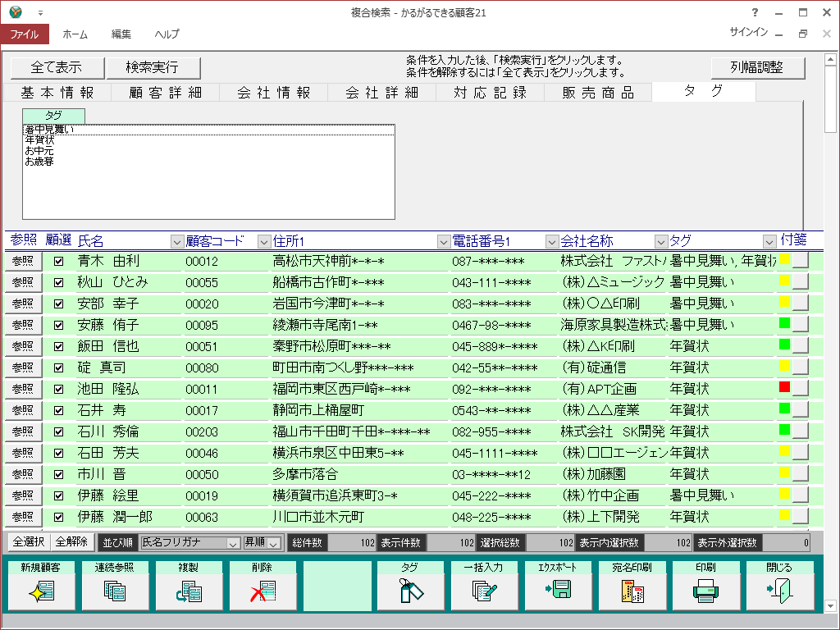Click the 全解除 button
Viewport: 840px width, 630px height.
(72, 542)
